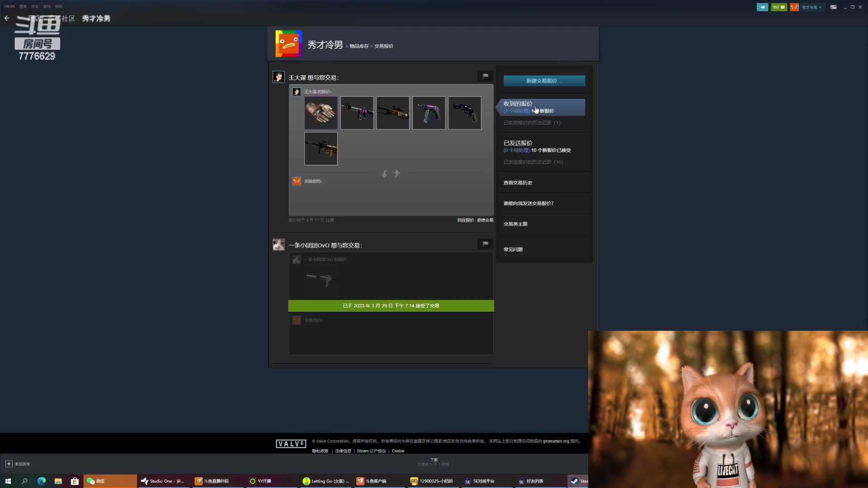
Task: Click the Steam announcements megaphone icon
Action: [x=762, y=7]
